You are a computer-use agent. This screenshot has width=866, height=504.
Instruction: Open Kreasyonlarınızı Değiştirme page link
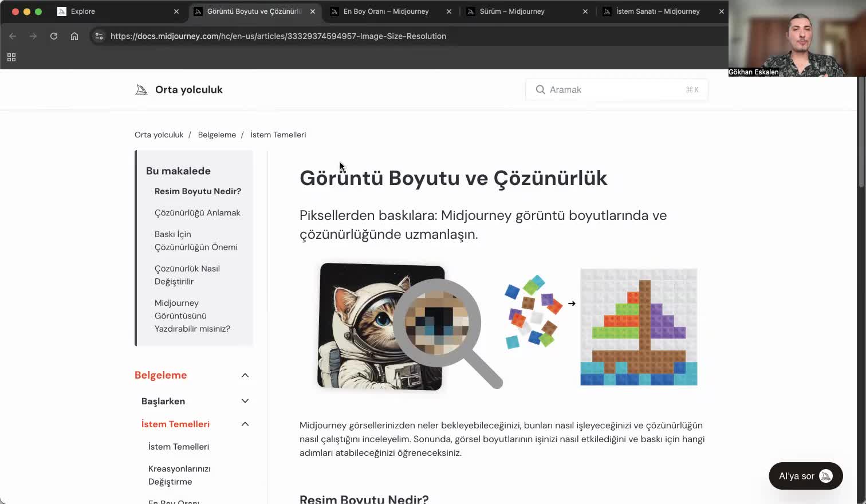[179, 475]
